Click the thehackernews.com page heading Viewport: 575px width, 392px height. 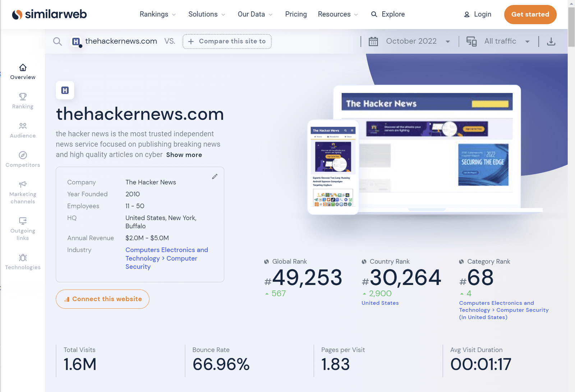140,114
